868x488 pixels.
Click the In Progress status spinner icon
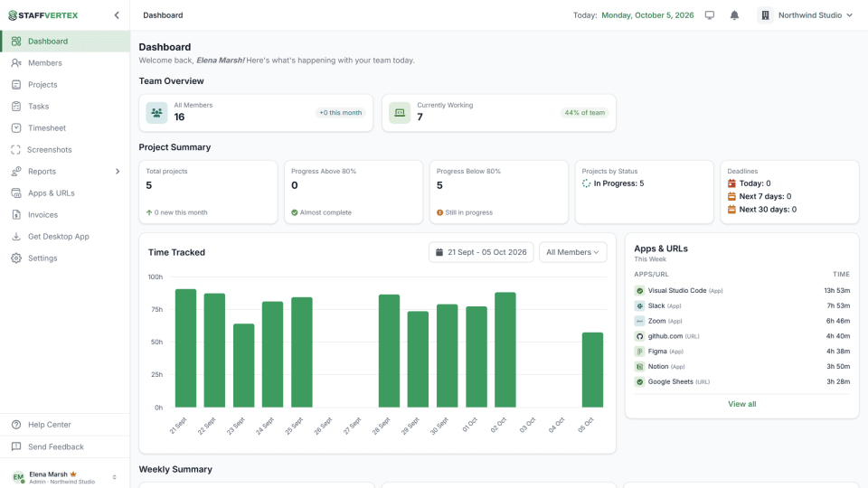click(586, 183)
